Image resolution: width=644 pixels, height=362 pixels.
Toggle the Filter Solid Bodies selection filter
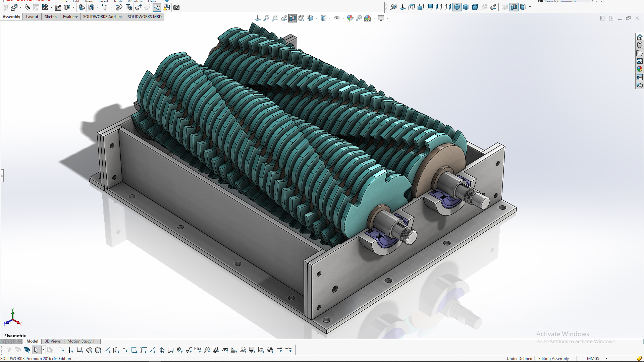(x=98, y=350)
